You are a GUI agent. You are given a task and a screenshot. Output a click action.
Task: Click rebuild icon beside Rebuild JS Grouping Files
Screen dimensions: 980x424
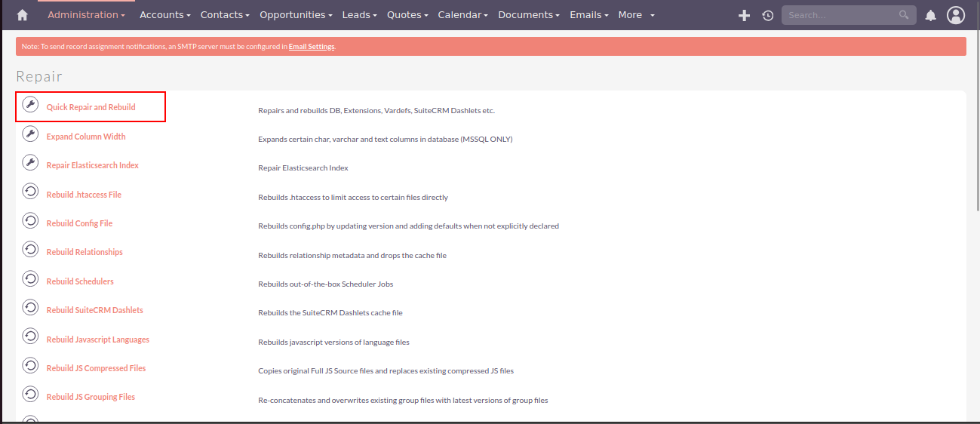[30, 394]
